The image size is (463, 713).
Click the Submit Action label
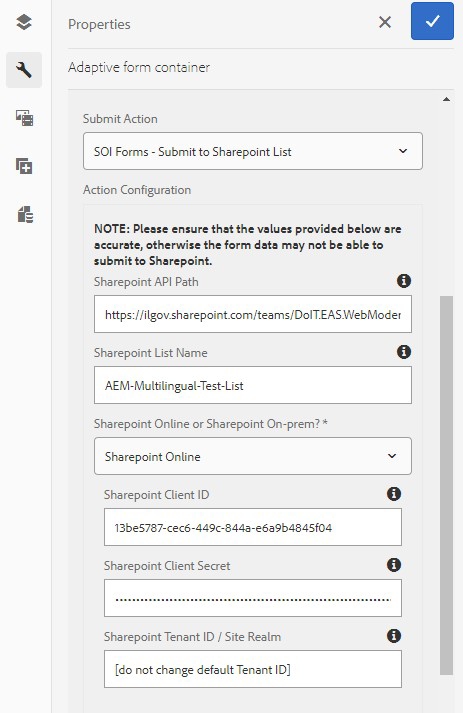tap(120, 119)
